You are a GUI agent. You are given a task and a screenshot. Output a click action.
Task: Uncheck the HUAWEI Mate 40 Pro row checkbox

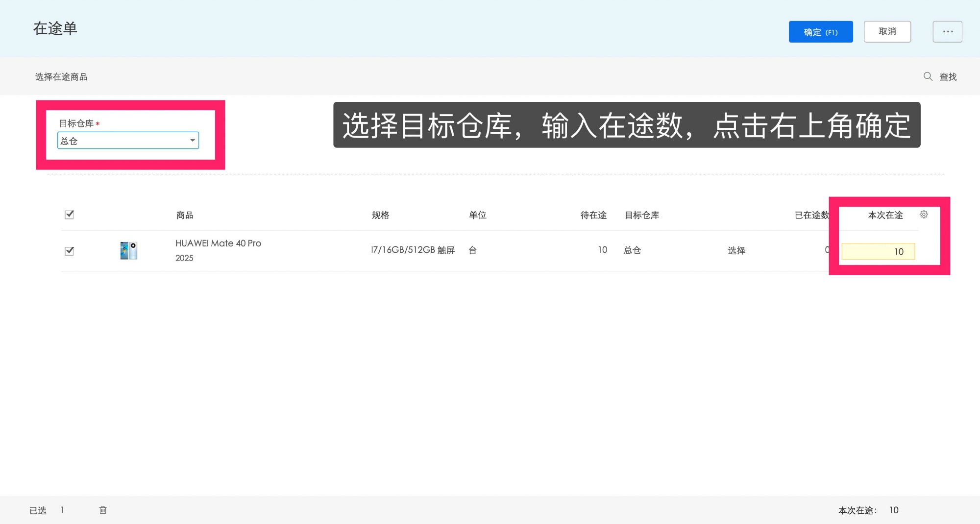(x=69, y=250)
